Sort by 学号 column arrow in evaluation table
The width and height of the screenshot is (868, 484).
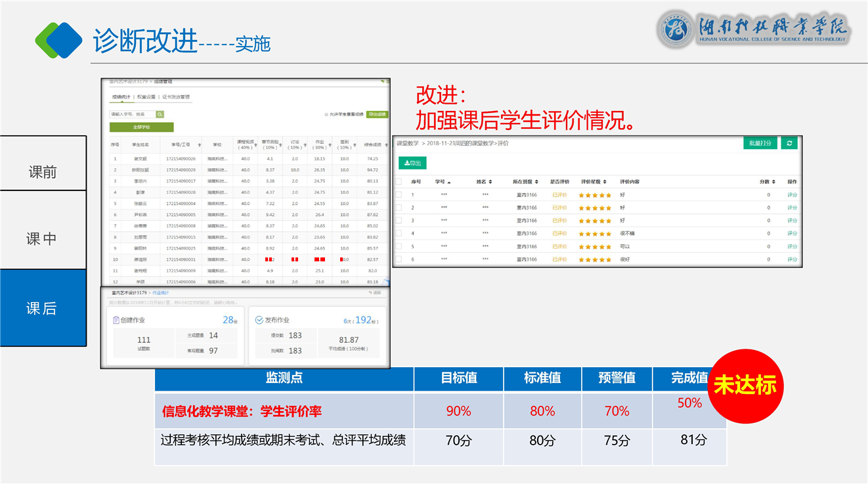tap(449, 182)
